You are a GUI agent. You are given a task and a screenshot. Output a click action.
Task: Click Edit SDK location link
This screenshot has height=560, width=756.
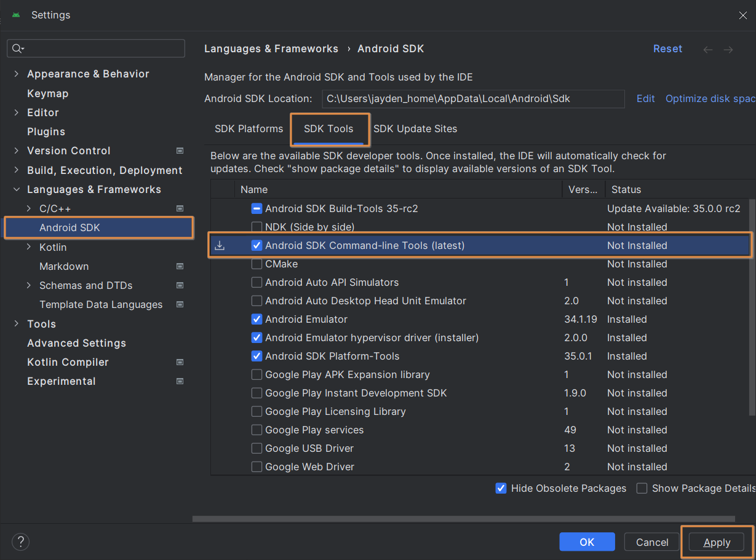click(645, 98)
